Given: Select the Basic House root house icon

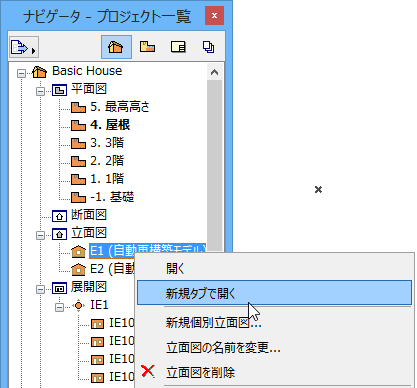Looking at the screenshot, I should [39, 71].
